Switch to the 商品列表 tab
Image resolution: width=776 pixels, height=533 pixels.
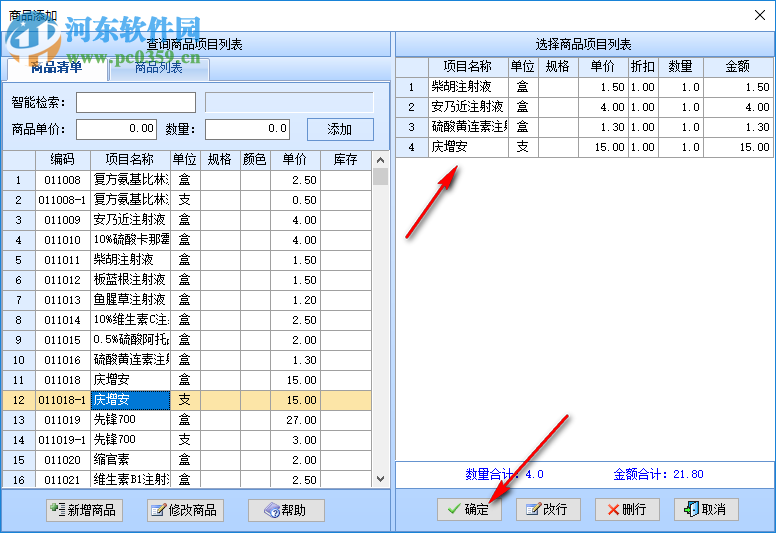point(159,68)
